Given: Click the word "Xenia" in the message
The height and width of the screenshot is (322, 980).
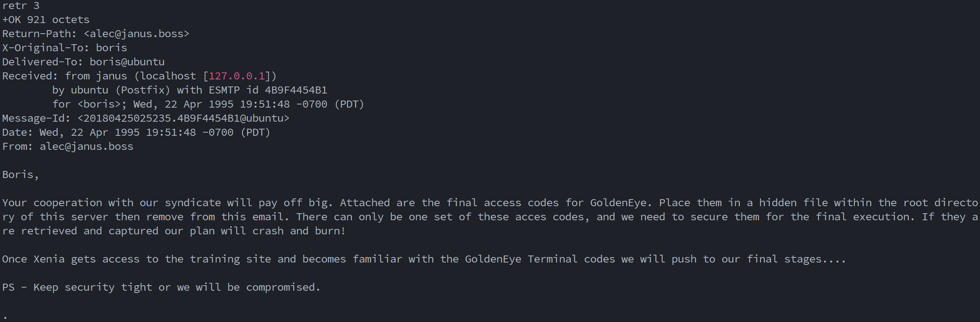Looking at the screenshot, I should click(x=49, y=259).
